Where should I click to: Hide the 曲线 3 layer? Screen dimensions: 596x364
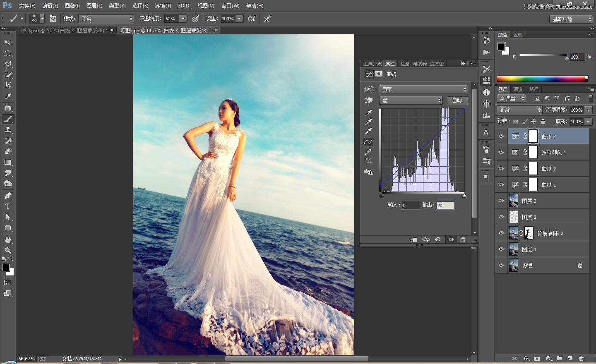click(x=501, y=136)
